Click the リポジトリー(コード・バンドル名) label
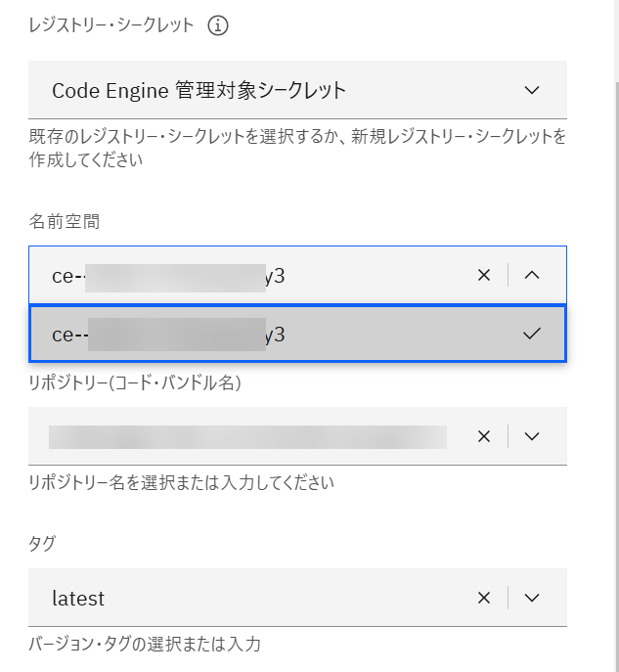Image resolution: width=619 pixels, height=672 pixels. click(x=135, y=382)
